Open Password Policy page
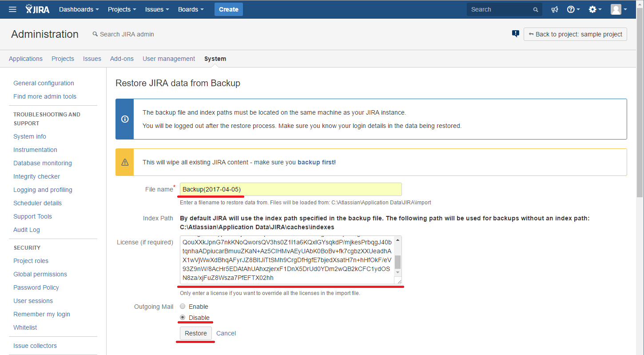This screenshot has height=355, width=644. tap(36, 287)
